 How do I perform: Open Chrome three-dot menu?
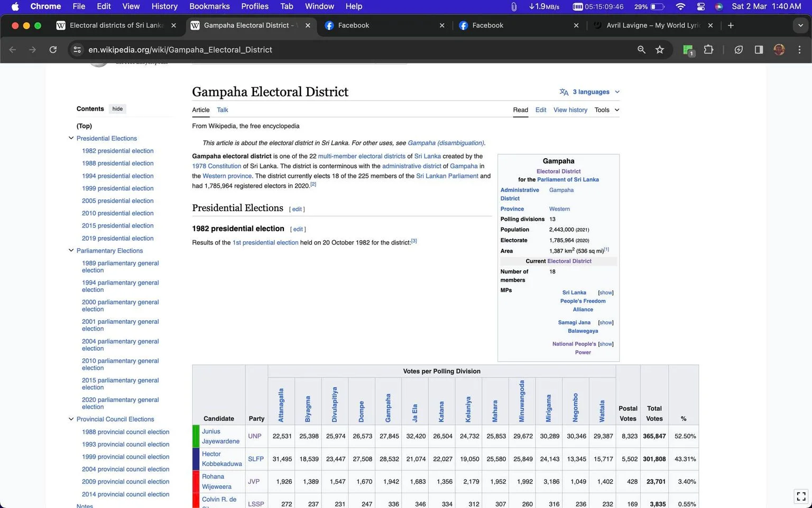coord(799,50)
